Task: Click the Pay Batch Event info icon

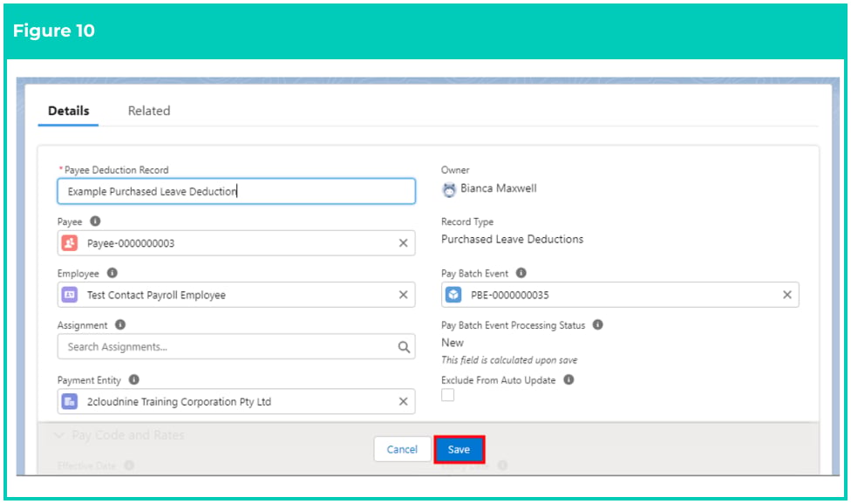Action: (521, 273)
